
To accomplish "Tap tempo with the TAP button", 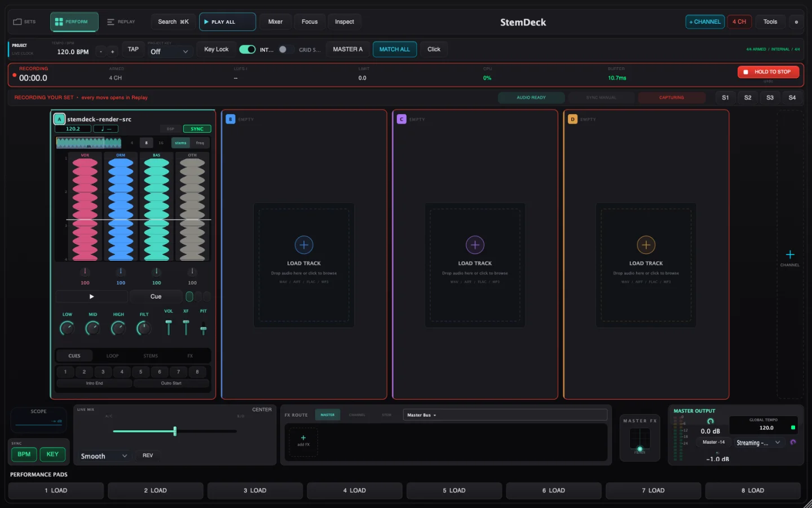I will pos(133,50).
